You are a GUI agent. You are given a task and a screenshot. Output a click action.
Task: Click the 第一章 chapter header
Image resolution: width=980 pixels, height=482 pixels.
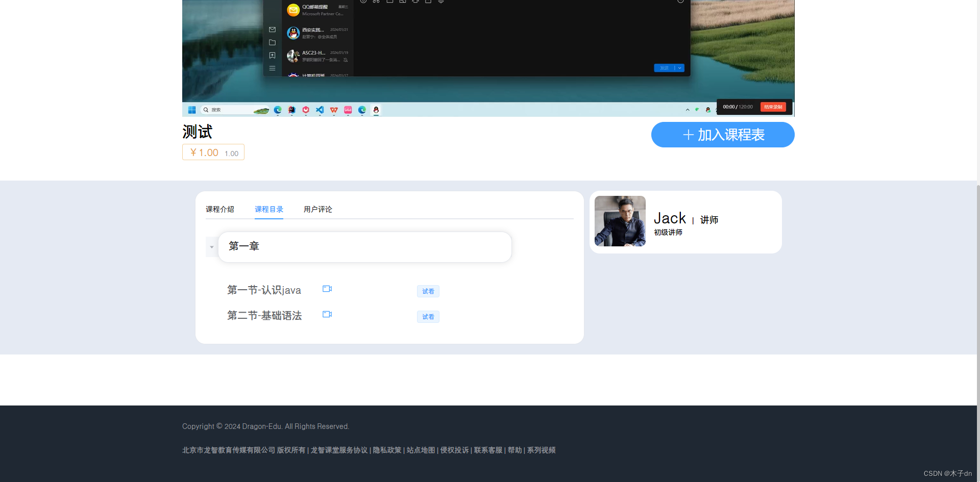(x=365, y=247)
